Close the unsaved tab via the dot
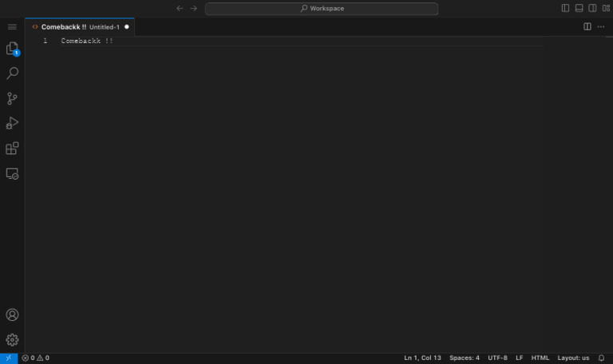613x364 pixels. (127, 27)
